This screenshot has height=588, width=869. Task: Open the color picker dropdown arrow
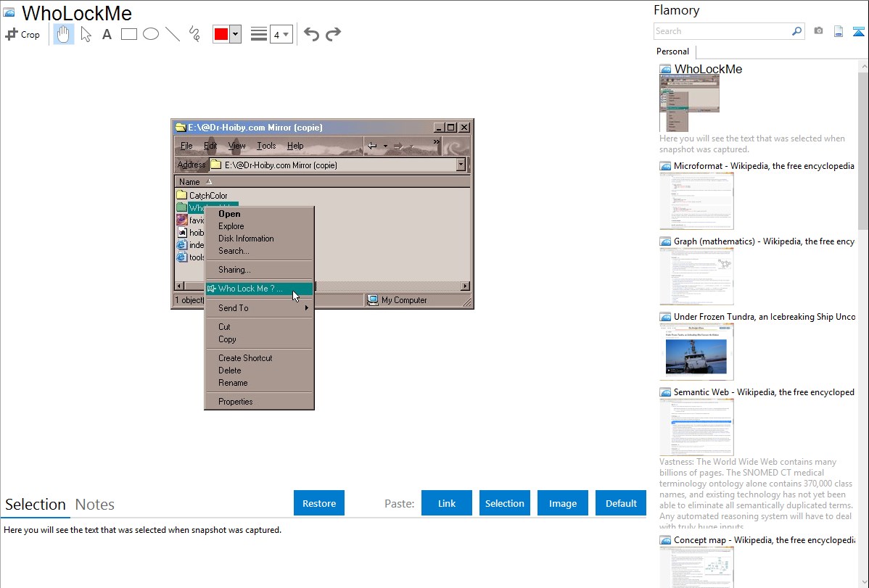(236, 34)
